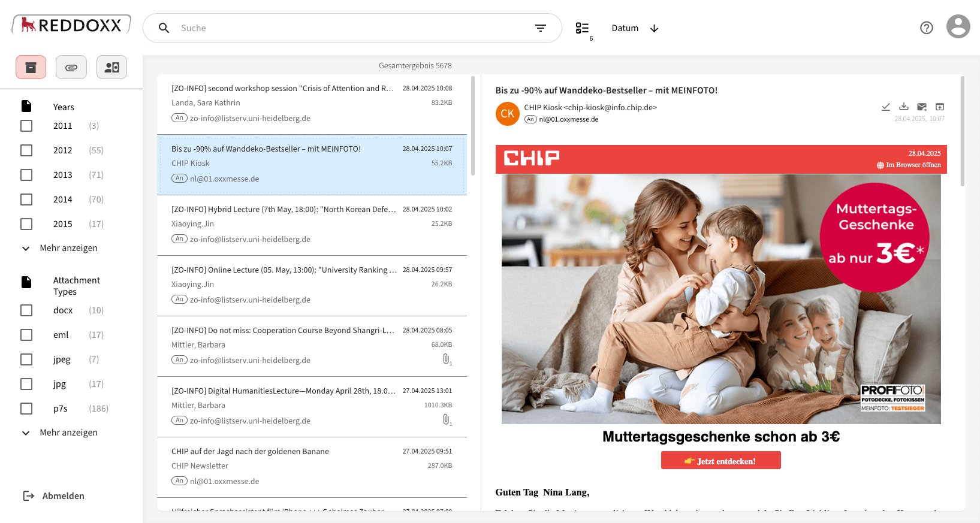The width and height of the screenshot is (980, 523).
Task: Focus the Suche search field
Action: [354, 28]
